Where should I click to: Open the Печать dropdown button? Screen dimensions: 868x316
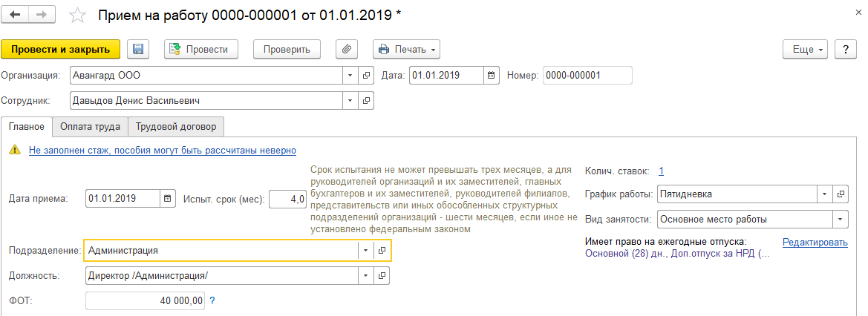(x=407, y=49)
